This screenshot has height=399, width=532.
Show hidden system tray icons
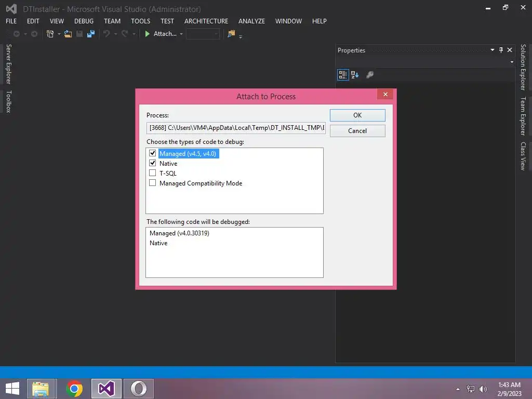458,389
